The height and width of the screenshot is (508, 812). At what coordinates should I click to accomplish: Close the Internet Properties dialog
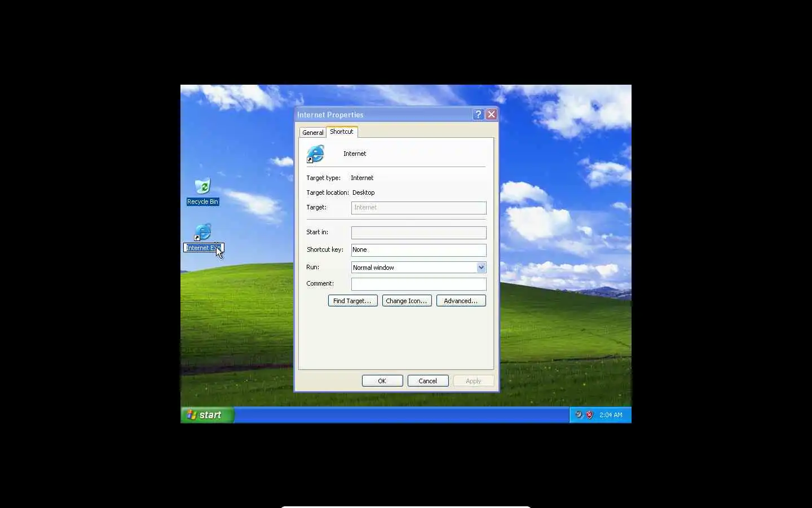[x=491, y=115]
